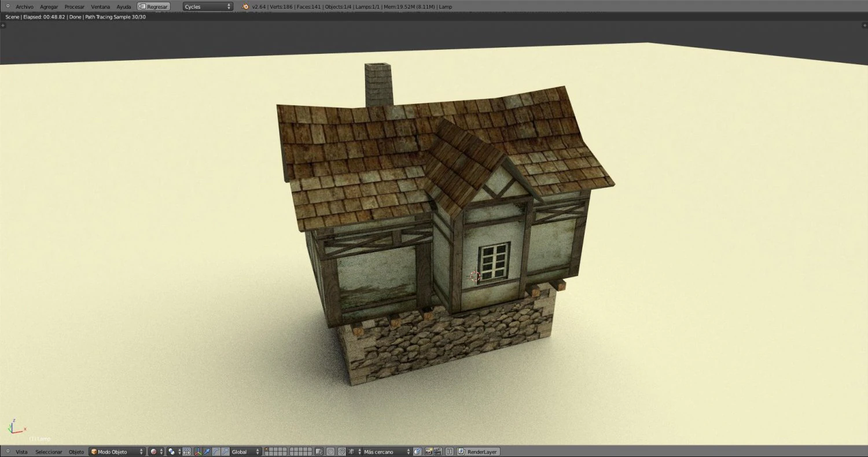Toggle manipulate center points icon
The width and height of the screenshot is (868, 457).
coord(186,452)
